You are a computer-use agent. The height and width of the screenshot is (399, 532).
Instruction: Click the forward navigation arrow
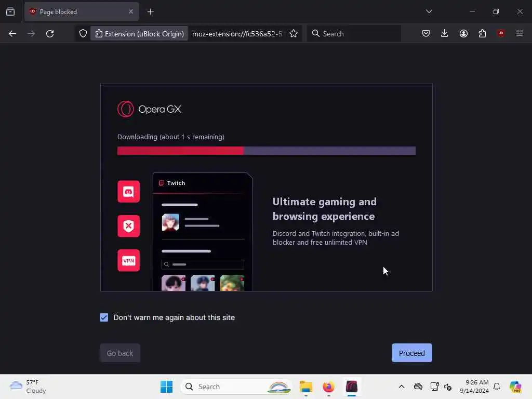31,34
